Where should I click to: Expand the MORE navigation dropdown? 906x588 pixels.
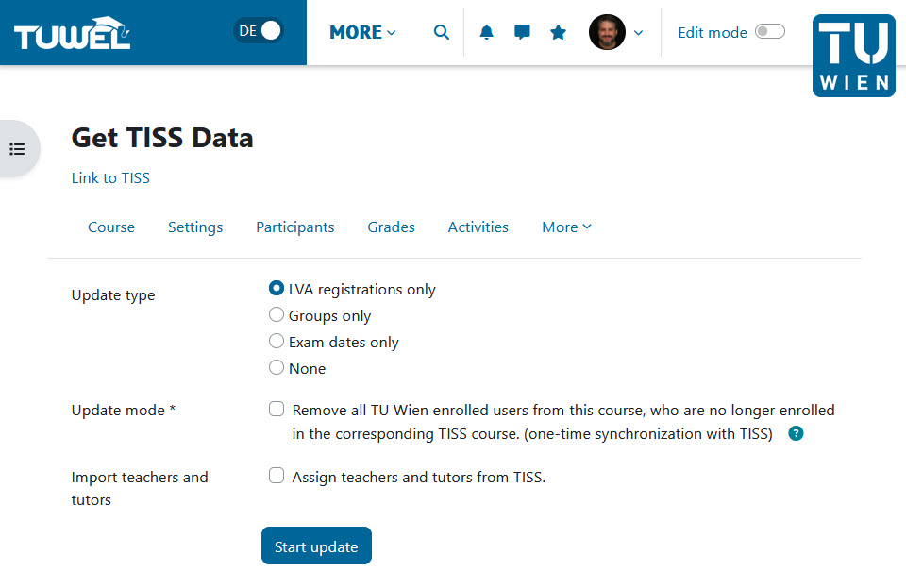point(361,31)
